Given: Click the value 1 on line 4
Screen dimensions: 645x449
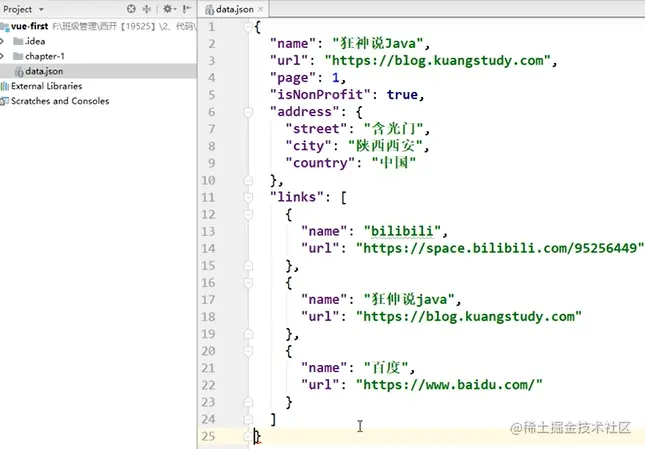Looking at the screenshot, I should (x=336, y=78).
